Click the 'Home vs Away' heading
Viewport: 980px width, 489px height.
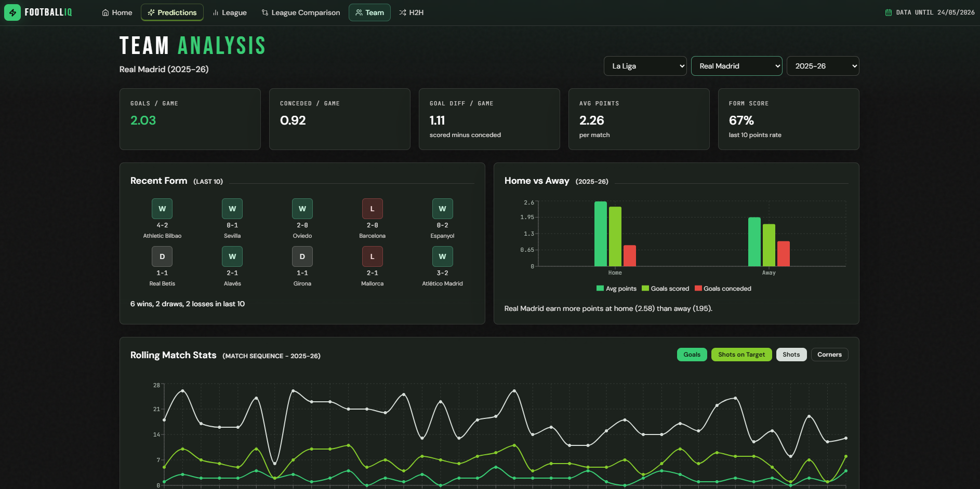coord(537,181)
